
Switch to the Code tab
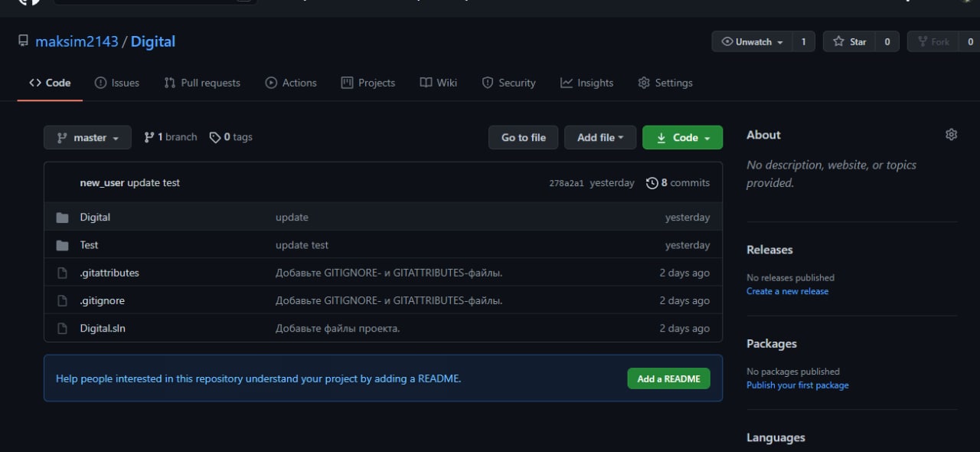50,83
